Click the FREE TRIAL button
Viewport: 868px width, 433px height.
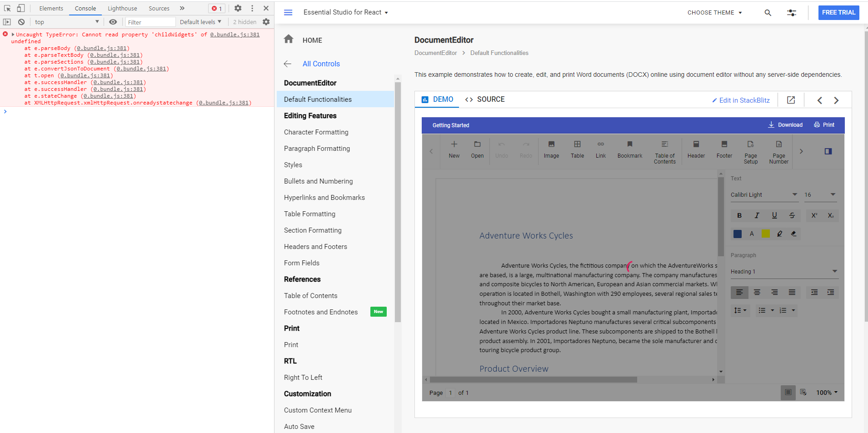point(838,13)
